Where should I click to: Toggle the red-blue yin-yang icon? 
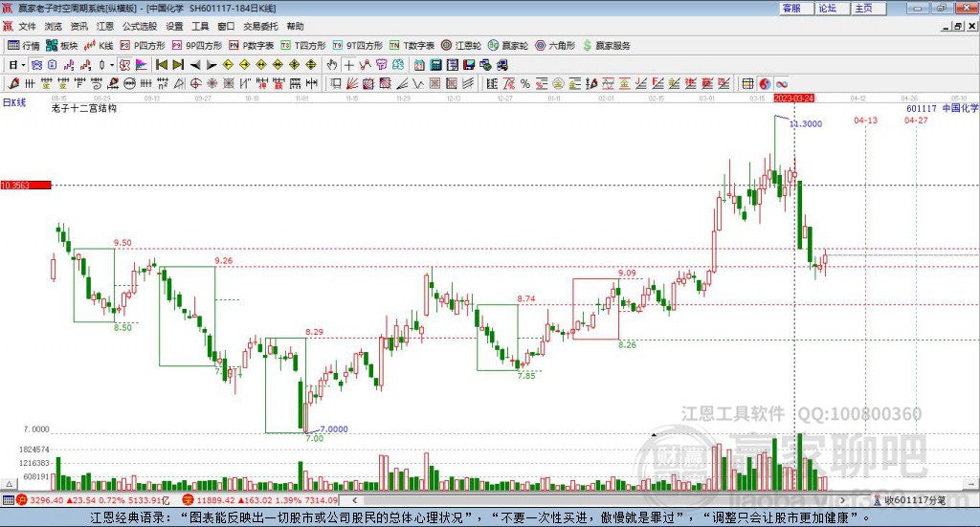coord(765,83)
